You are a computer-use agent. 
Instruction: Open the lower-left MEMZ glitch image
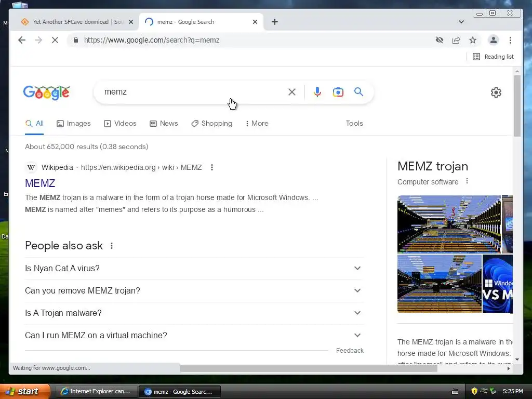440,284
